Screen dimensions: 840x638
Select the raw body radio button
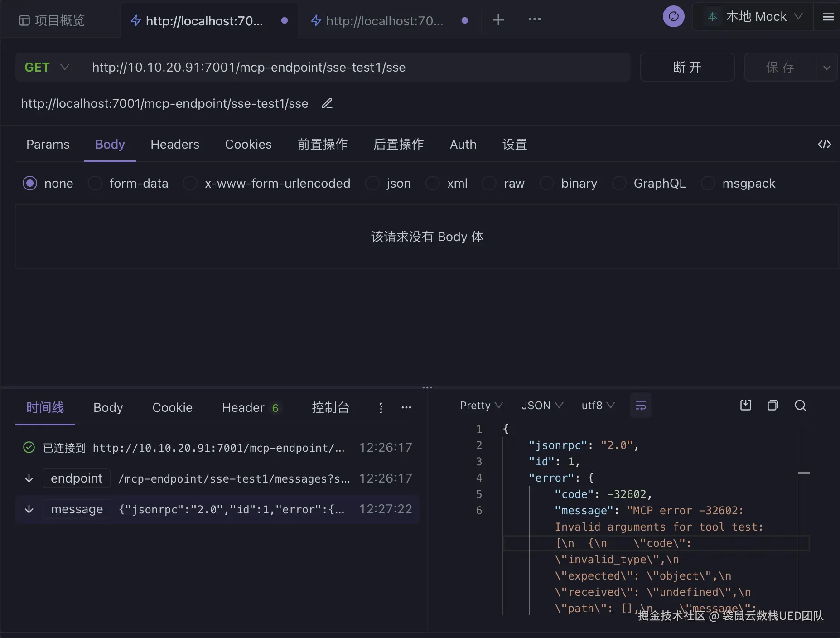(x=489, y=184)
